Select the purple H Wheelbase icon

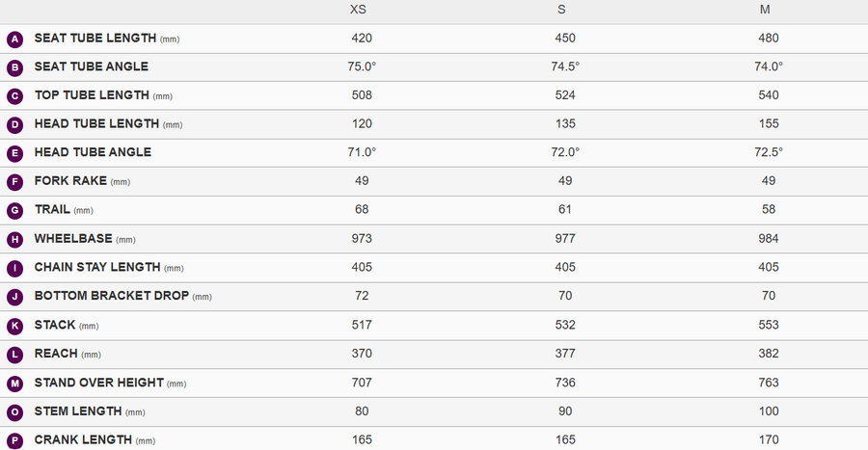coord(14,239)
